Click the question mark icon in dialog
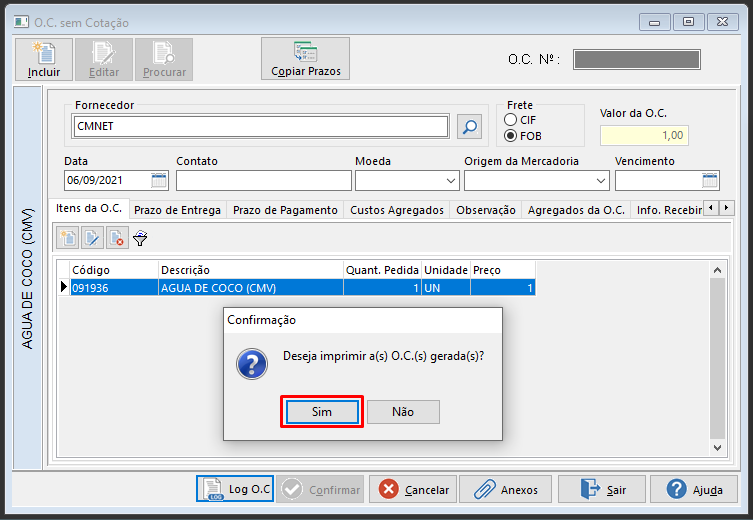The image size is (753, 520). pos(252,364)
